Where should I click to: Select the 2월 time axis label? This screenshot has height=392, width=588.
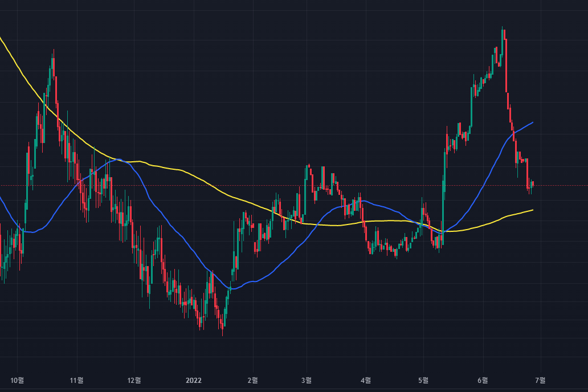point(253,381)
